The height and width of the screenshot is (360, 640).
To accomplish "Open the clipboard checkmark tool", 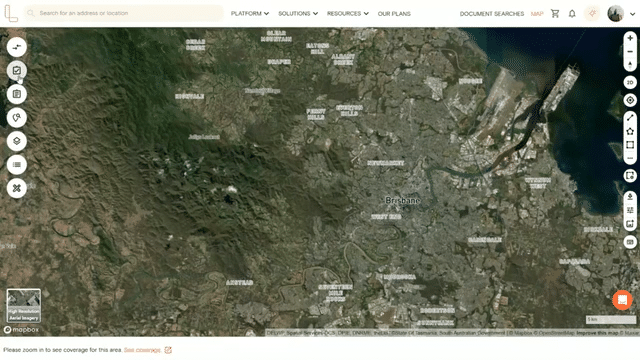I will [17, 71].
